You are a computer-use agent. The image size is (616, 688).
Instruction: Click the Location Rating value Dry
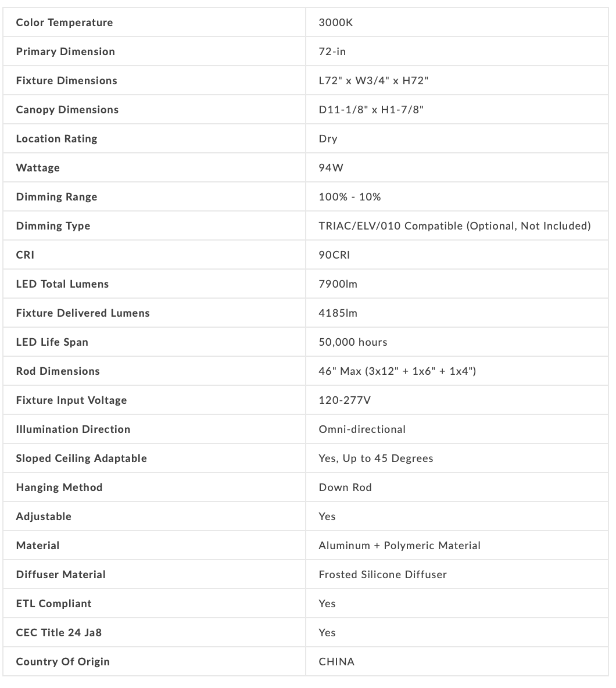tap(328, 139)
